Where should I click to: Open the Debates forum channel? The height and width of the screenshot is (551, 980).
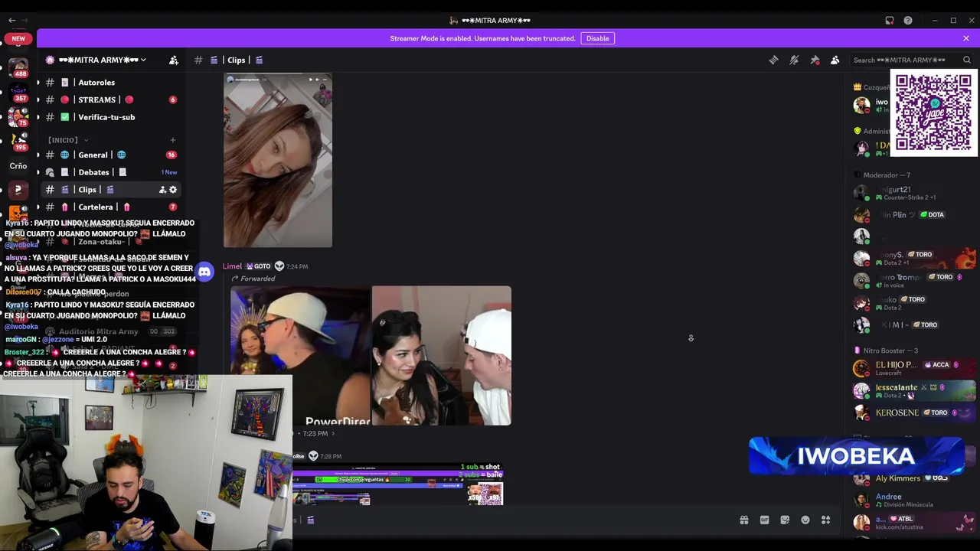click(x=107, y=172)
